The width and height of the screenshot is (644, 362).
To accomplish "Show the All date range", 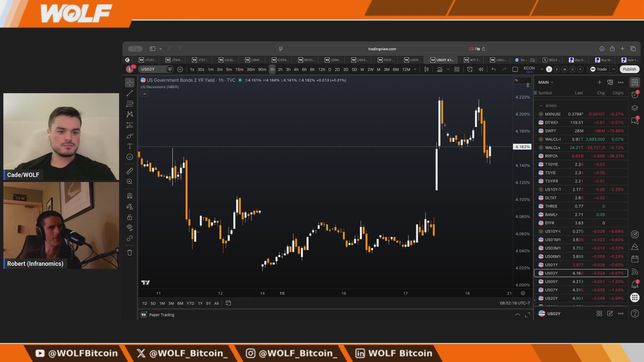I will coord(216,303).
